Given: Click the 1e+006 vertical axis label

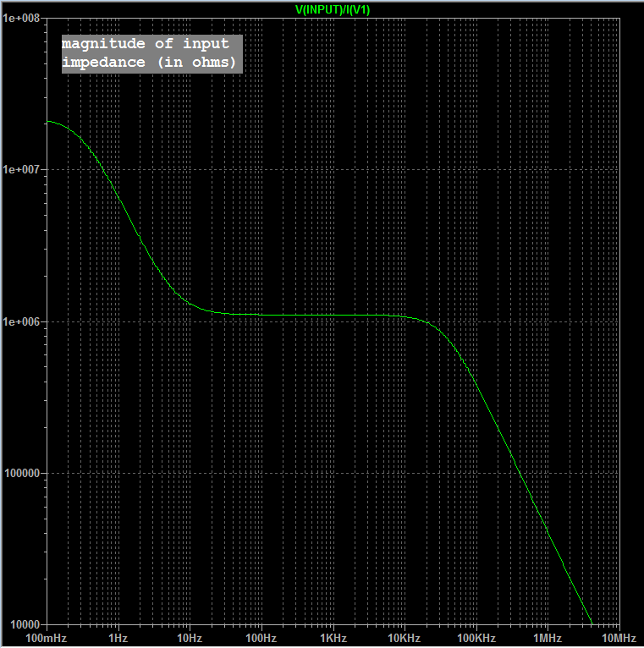Looking at the screenshot, I should pos(21,321).
